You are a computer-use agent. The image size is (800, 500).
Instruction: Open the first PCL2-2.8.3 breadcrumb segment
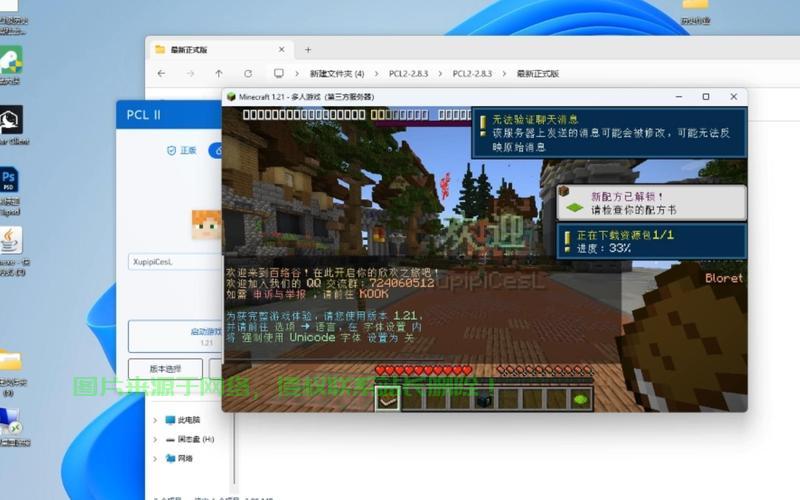pos(408,73)
